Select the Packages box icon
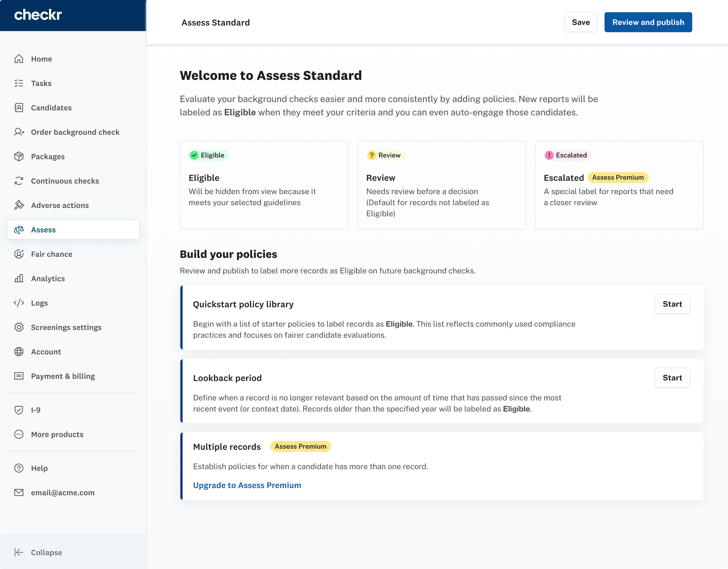The width and height of the screenshot is (728, 569). point(19,157)
